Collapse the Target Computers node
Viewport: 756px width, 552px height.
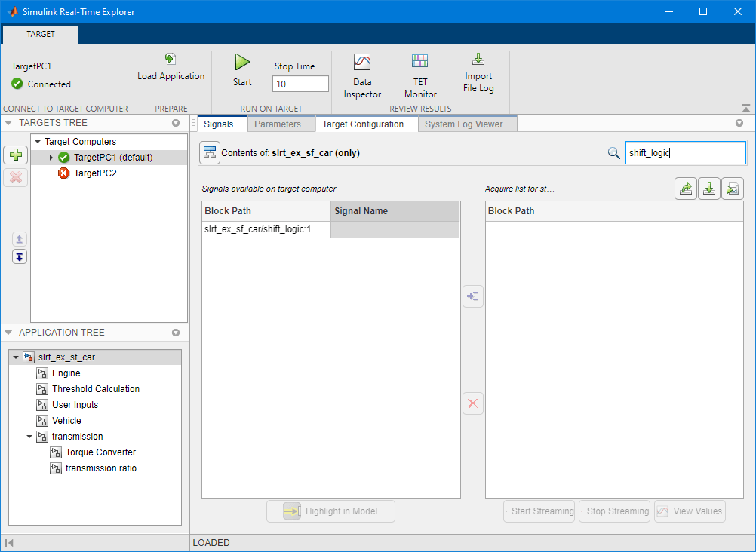tap(38, 142)
